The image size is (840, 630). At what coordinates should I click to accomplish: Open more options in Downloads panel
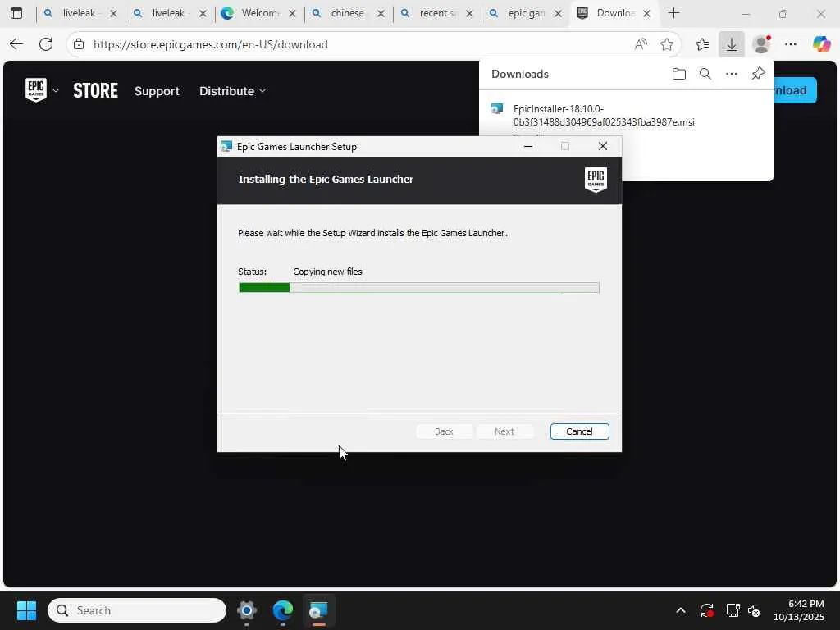731,74
